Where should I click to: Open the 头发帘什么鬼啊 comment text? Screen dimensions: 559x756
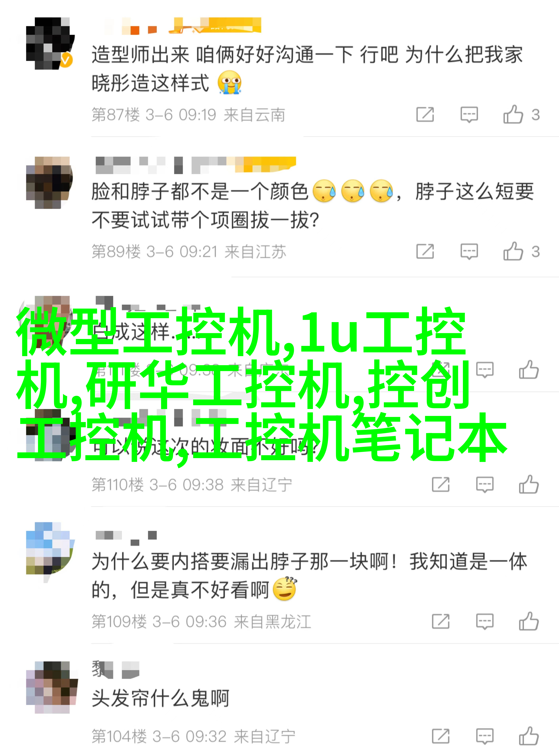coord(160,699)
